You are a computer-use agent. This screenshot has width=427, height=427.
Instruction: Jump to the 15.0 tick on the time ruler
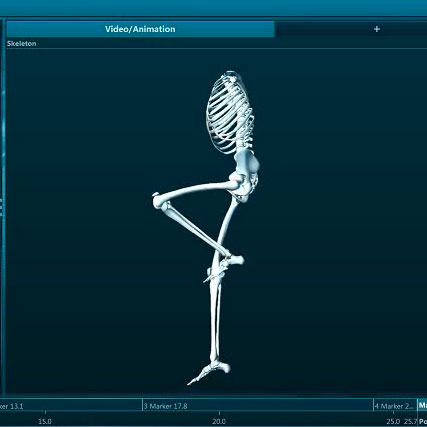pyautogui.click(x=45, y=421)
